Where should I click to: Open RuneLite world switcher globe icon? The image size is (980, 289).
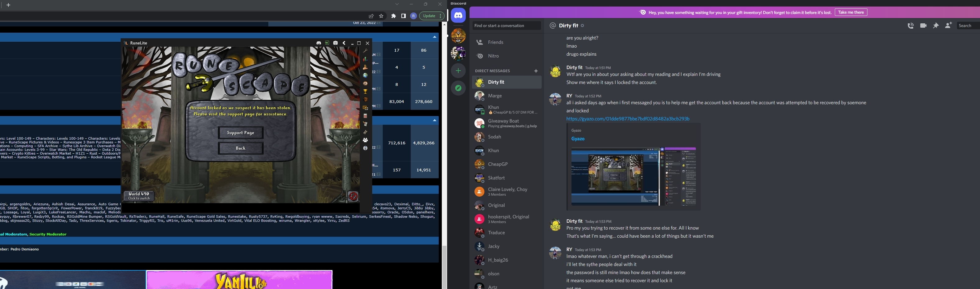(365, 75)
